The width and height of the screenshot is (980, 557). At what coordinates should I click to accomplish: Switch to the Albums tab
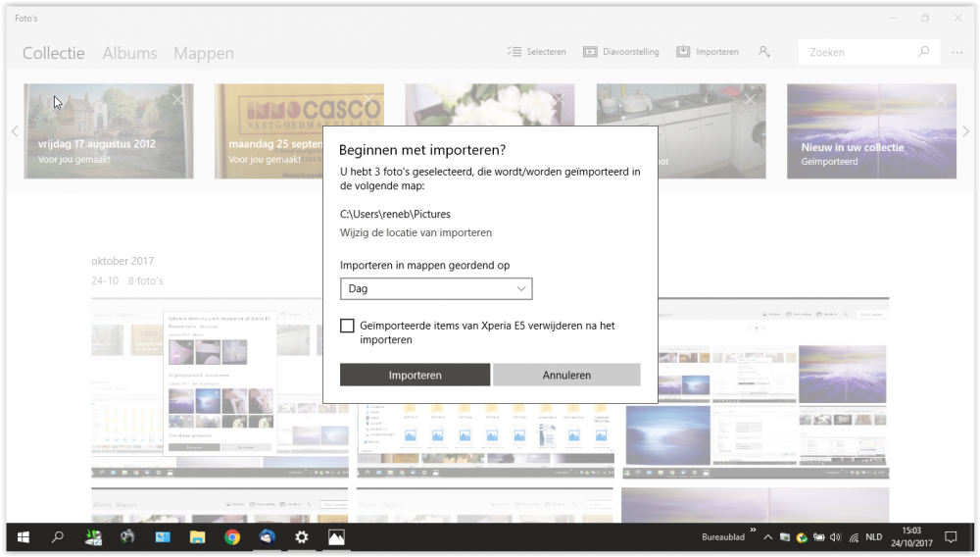pos(129,53)
